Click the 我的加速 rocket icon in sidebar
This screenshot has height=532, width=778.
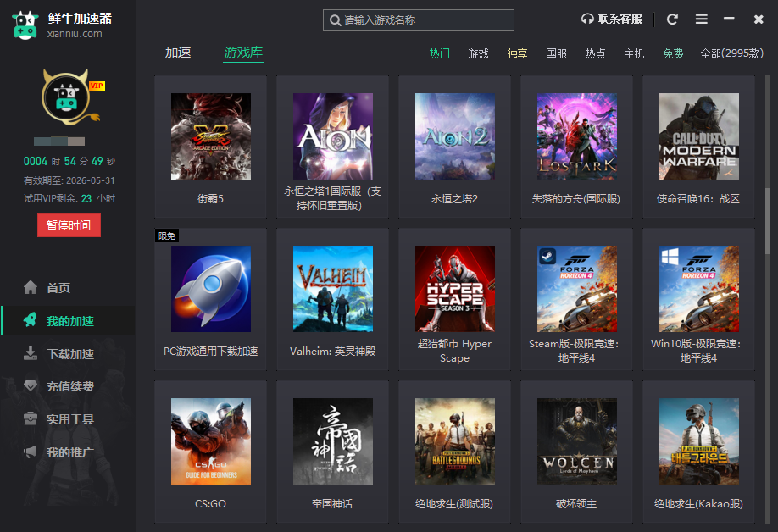pyautogui.click(x=31, y=320)
